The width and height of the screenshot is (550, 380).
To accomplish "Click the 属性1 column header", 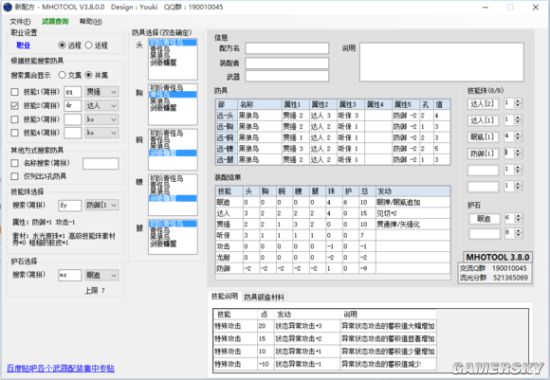I will click(296, 105).
